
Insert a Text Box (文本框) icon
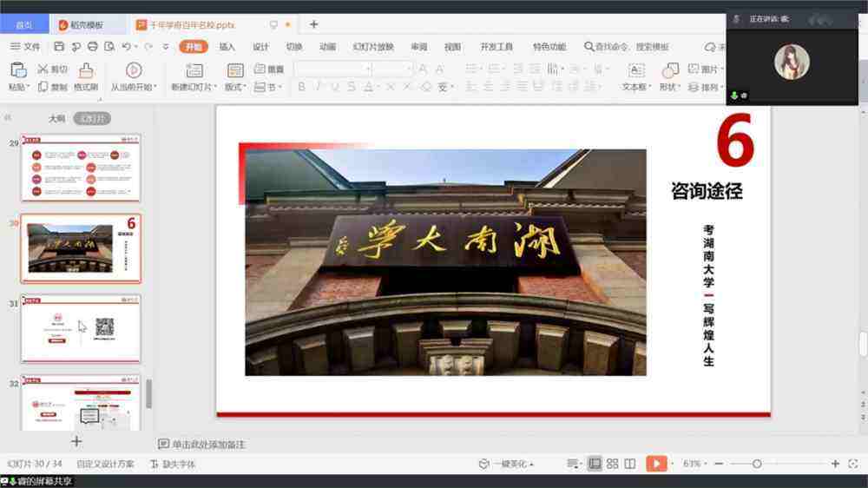click(636, 70)
